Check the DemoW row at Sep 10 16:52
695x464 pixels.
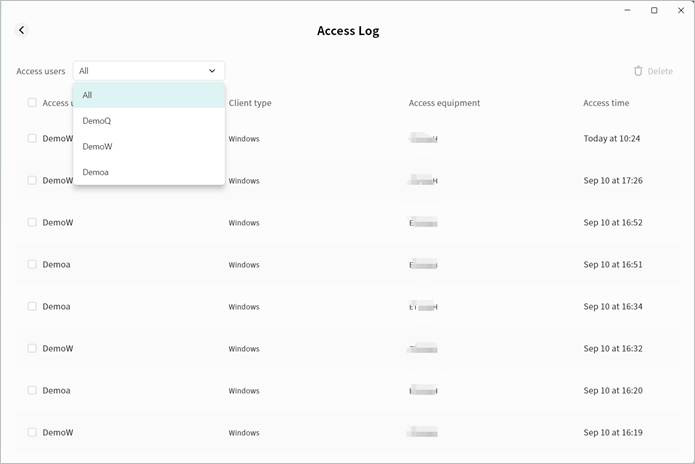click(32, 222)
